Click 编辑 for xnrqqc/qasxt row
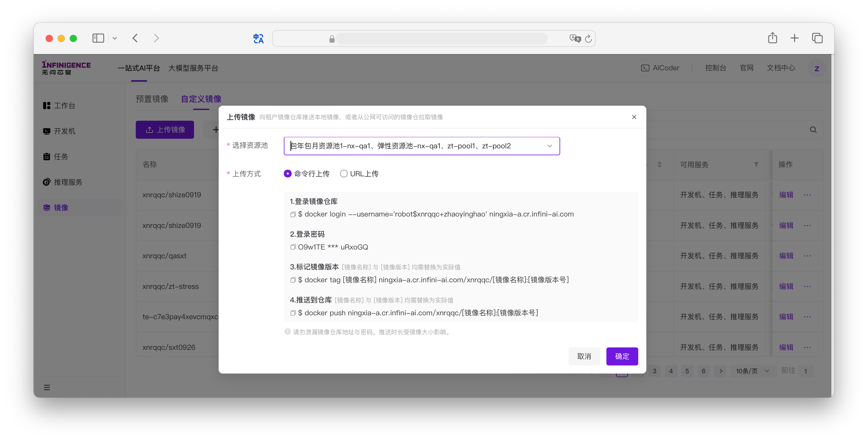The image size is (868, 442). pos(786,256)
